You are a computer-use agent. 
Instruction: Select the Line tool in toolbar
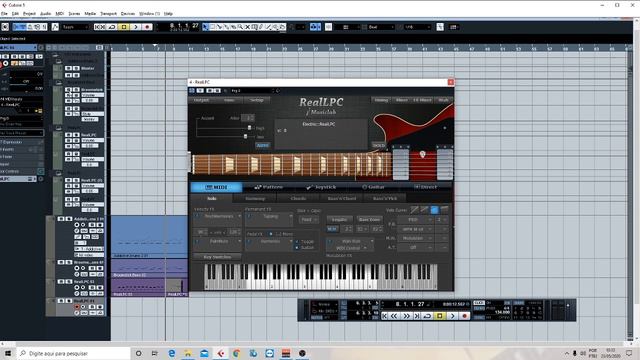tap(268, 27)
